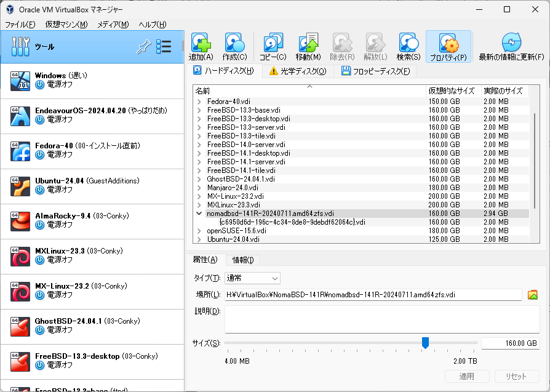Image resolution: width=550 pixels, height=392 pixels.
Task: Expand the Fedora-40.vdi row
Action: [199, 102]
